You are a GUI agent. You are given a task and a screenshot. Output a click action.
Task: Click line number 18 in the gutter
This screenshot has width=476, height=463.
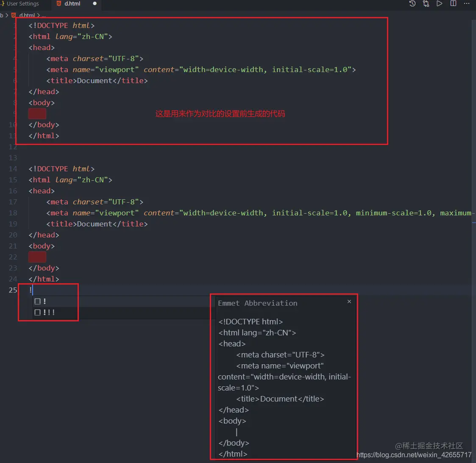pos(13,213)
